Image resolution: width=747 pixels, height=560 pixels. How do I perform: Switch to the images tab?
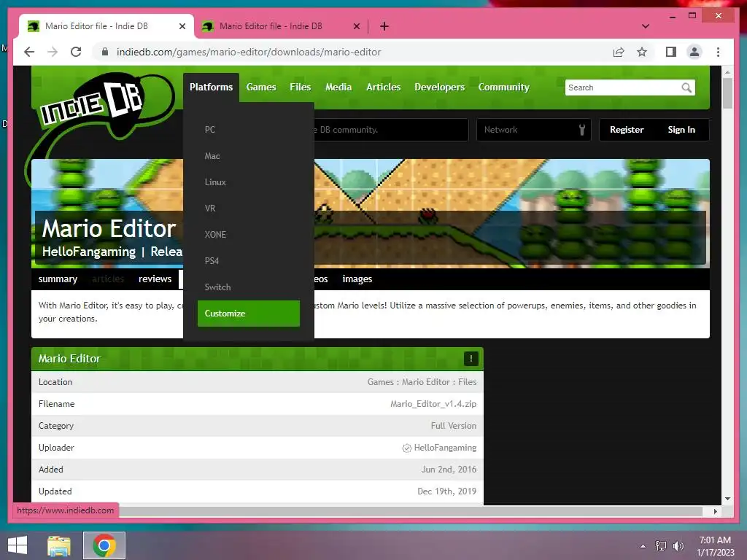coord(357,279)
